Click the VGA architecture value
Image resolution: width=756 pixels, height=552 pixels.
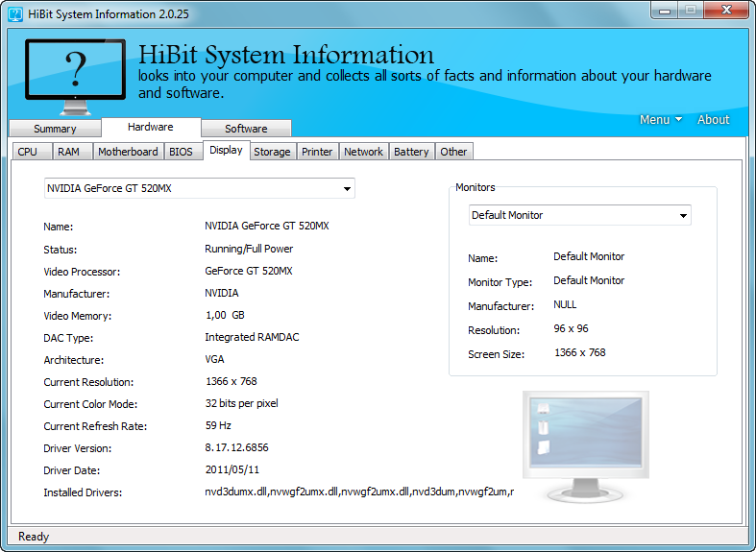coord(214,359)
